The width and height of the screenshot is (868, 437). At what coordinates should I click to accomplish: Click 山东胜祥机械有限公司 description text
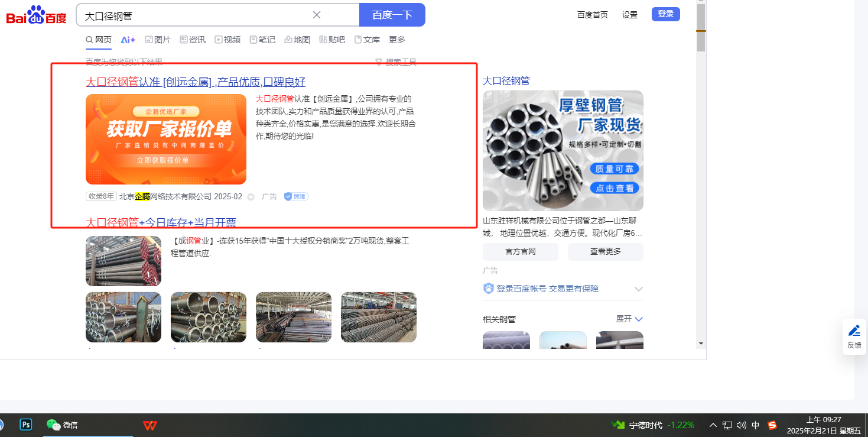563,227
